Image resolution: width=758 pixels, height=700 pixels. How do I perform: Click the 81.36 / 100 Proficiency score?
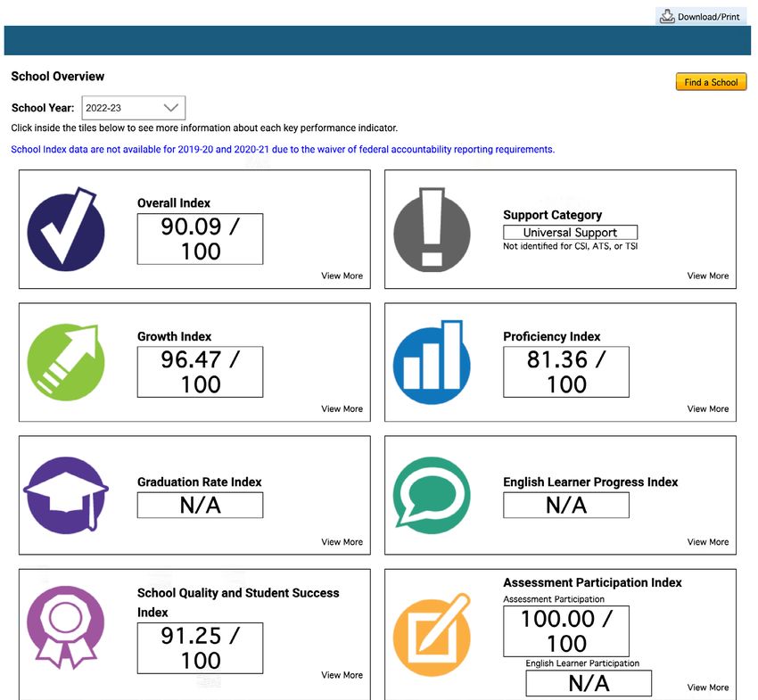coord(566,372)
